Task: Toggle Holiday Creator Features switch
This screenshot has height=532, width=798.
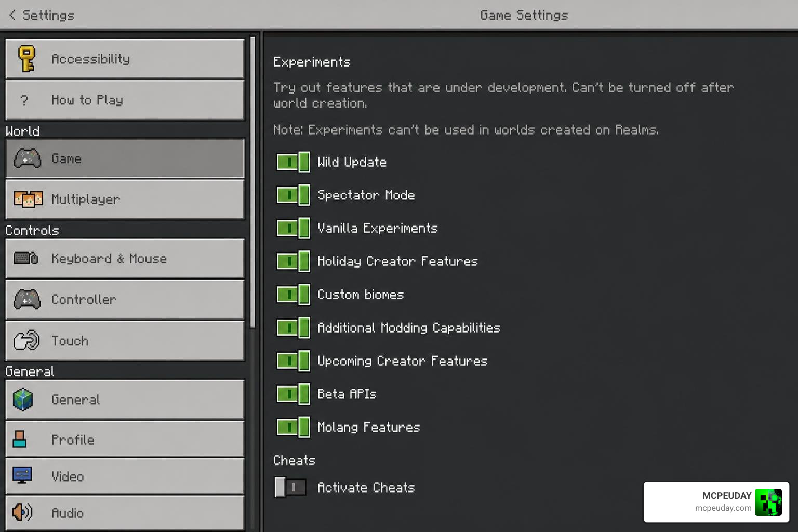Action: point(293,261)
